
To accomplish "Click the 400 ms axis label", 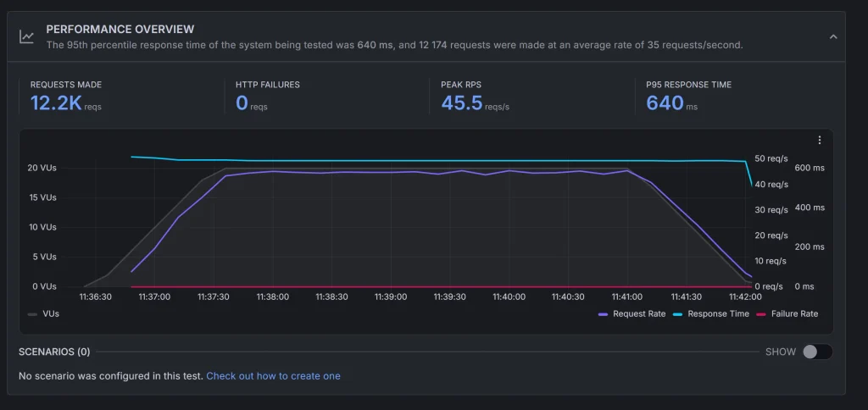I will (810, 208).
